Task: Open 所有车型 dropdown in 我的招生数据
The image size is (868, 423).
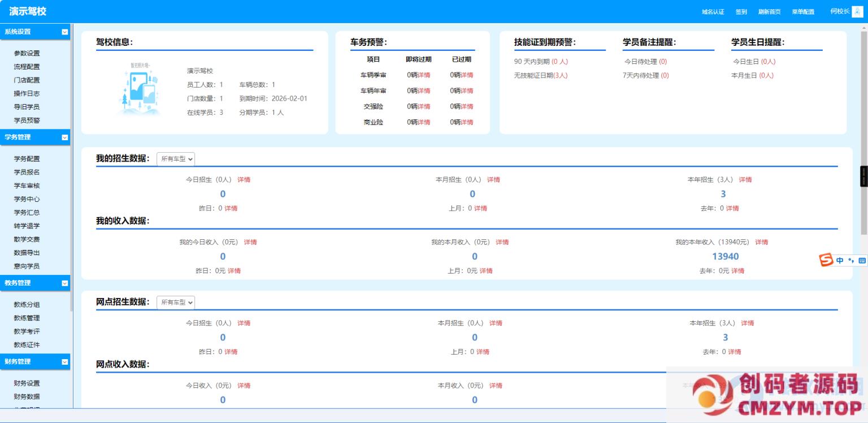Action: 176,159
